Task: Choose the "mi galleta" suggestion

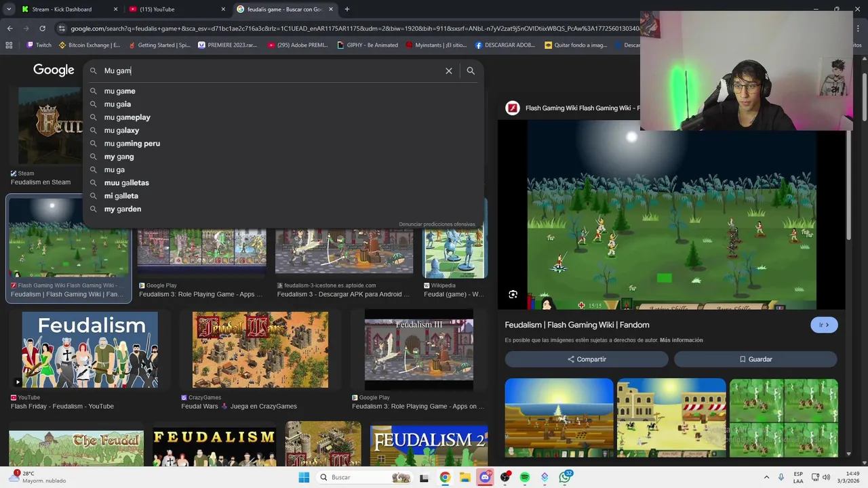Action: [283, 196]
